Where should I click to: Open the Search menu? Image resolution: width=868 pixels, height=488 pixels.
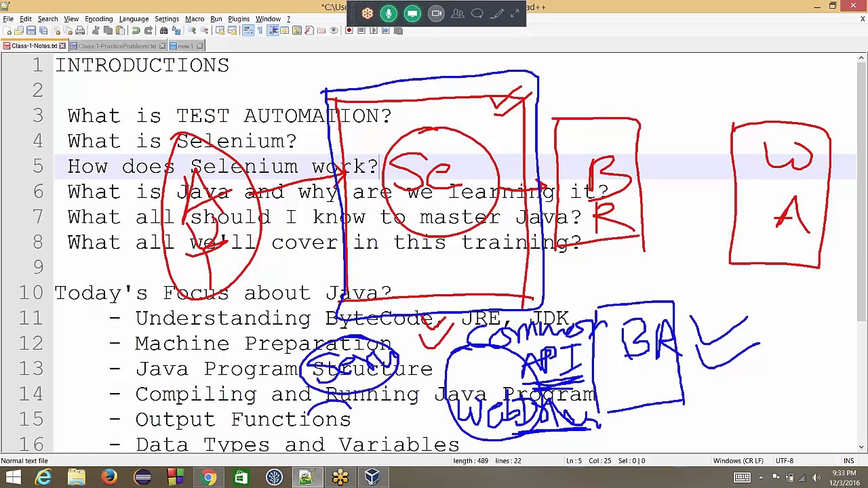point(47,18)
